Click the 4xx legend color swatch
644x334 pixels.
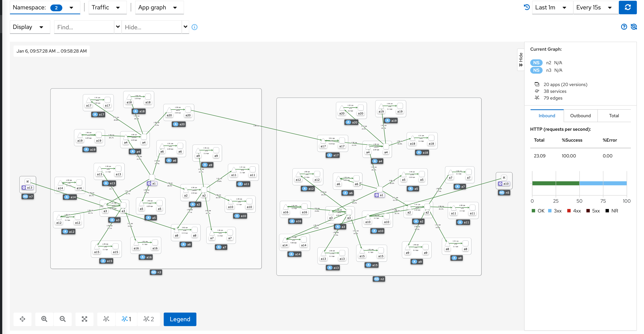pyautogui.click(x=569, y=211)
